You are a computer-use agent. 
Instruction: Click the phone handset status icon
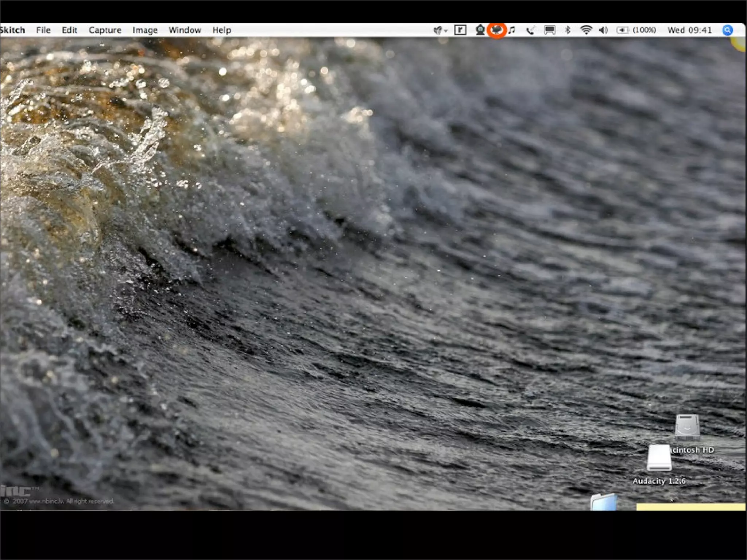click(530, 30)
